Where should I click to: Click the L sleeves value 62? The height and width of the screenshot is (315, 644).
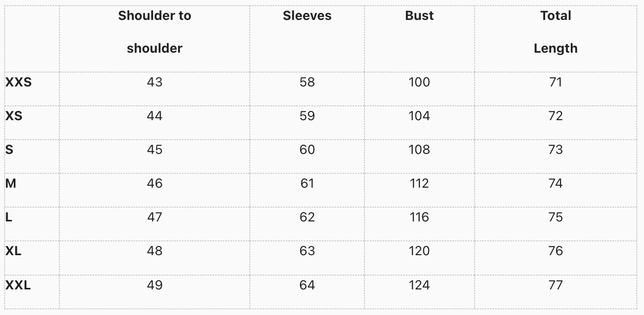307,217
